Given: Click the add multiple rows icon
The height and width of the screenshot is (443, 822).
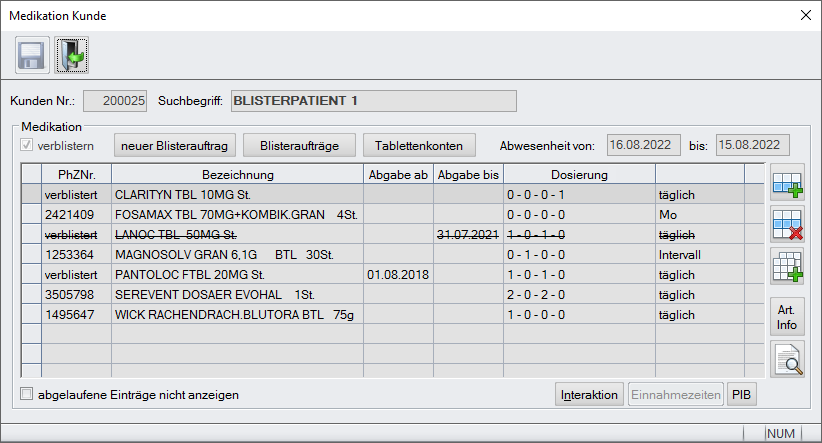Looking at the screenshot, I should point(788,269).
